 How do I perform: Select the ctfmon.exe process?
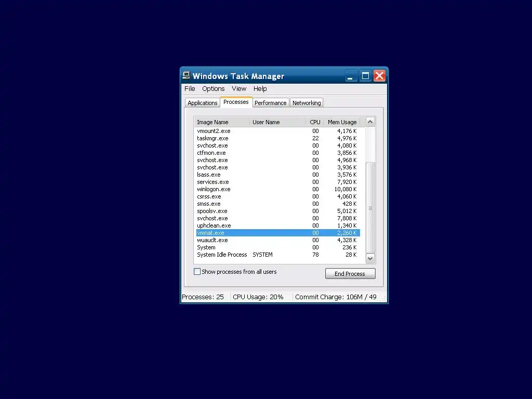click(278, 153)
